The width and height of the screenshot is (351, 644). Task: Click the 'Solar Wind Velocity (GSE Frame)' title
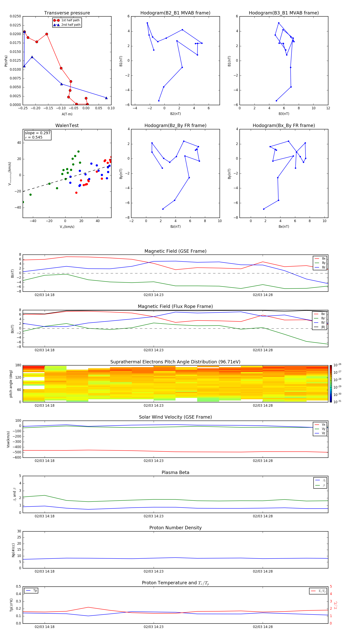click(x=175, y=417)
